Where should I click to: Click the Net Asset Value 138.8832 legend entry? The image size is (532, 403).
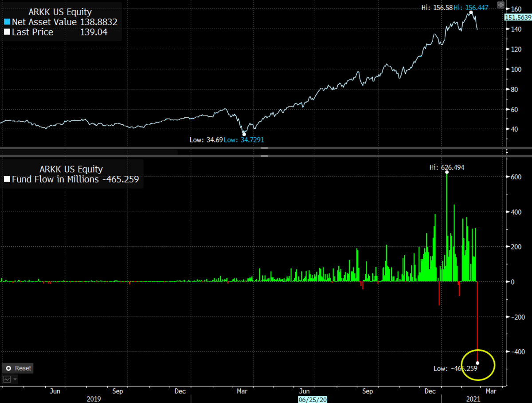[60, 22]
